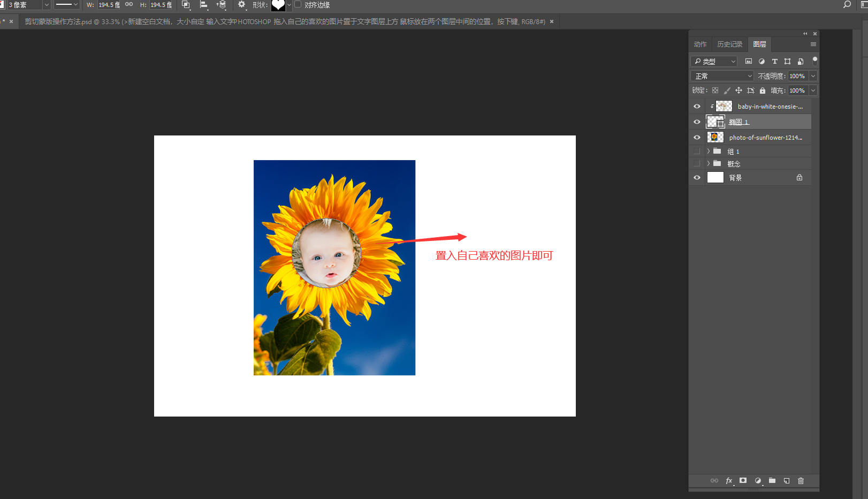Delete layer with the trash icon

801,481
